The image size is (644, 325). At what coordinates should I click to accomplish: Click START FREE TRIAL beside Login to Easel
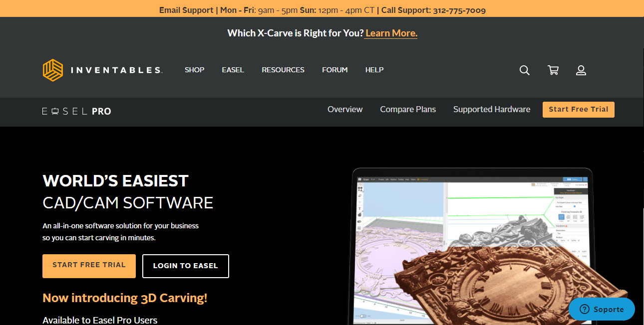coord(89,266)
